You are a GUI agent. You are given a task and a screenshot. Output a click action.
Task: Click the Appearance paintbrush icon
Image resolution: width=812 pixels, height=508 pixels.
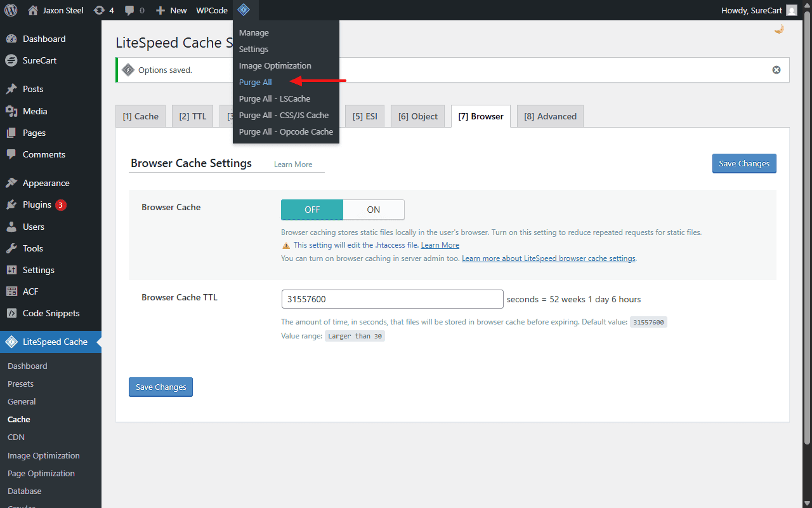click(11, 183)
